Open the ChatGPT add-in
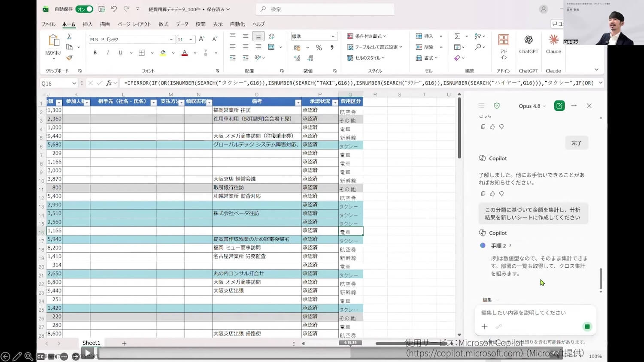 click(529, 44)
